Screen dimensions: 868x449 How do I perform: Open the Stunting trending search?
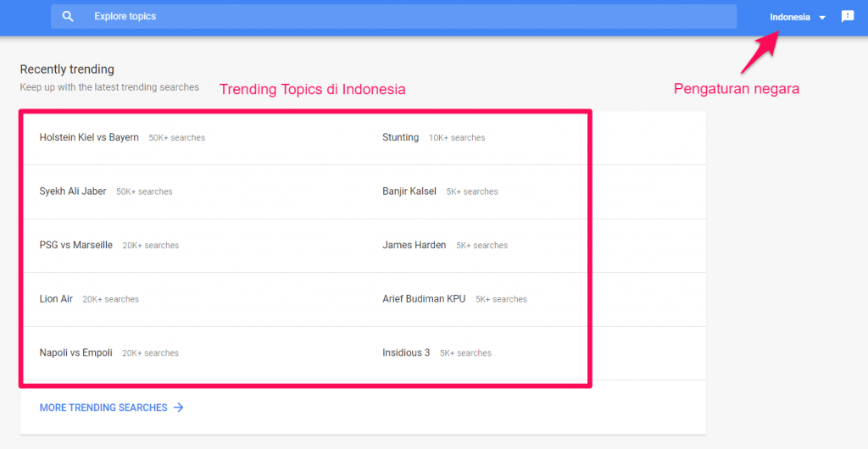(x=400, y=137)
